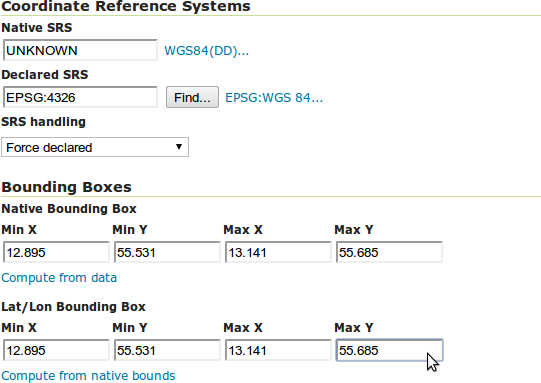This screenshot has width=541, height=383.
Task: Click the Compute from native bounds link
Action: [88, 376]
